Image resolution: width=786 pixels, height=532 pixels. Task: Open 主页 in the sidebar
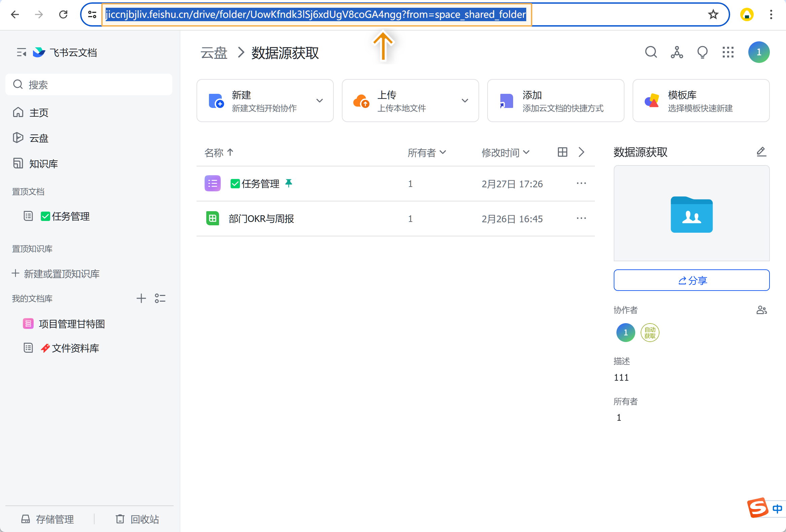(x=88, y=113)
